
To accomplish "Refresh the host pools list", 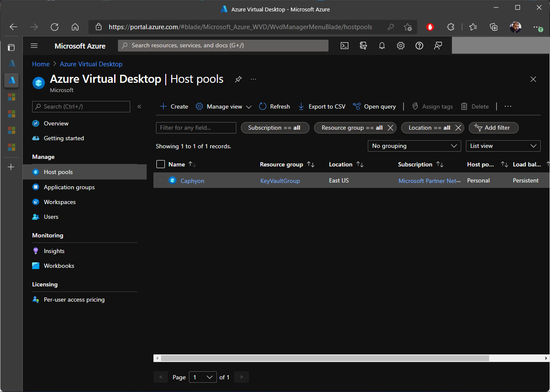I will [x=274, y=106].
